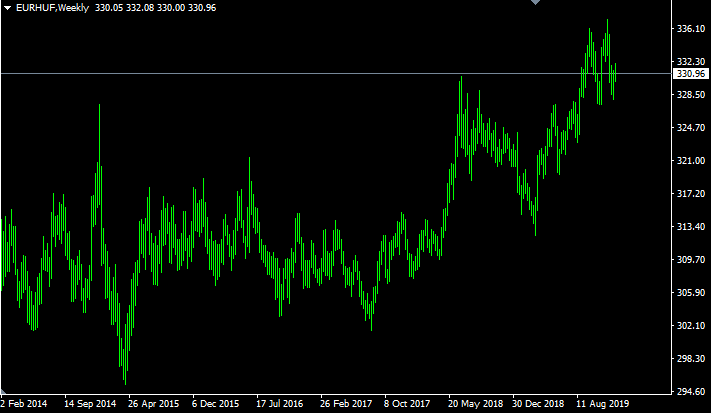
Task: Open the dropdown arrow beside EURHUF,Weekly
Action: tap(7, 8)
